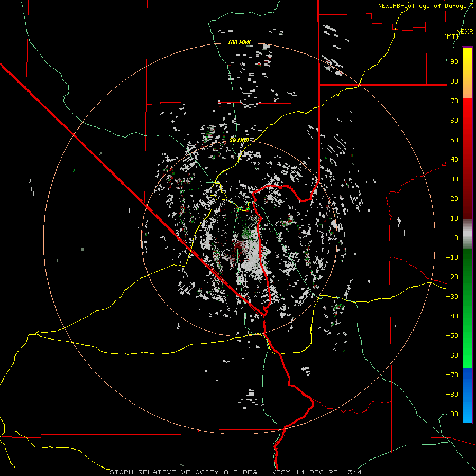
Task: Click the -10 value on the velocity scale
Action: [x=452, y=258]
